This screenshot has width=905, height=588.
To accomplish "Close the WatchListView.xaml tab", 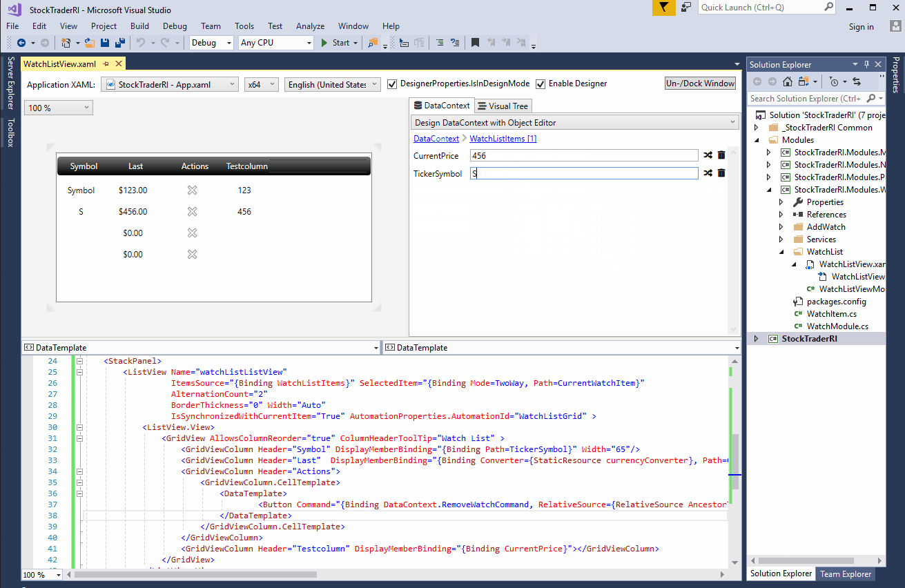I will pyautogui.click(x=119, y=64).
